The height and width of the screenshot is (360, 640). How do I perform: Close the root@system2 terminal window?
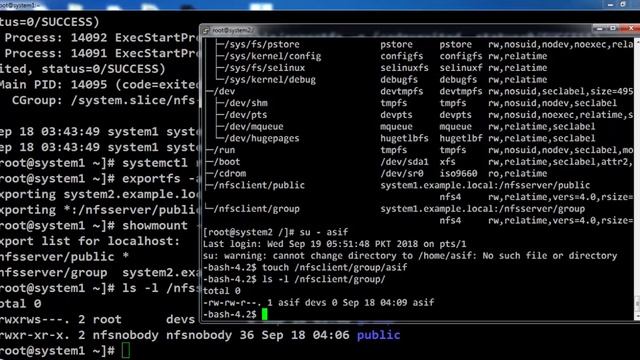[630, 29]
